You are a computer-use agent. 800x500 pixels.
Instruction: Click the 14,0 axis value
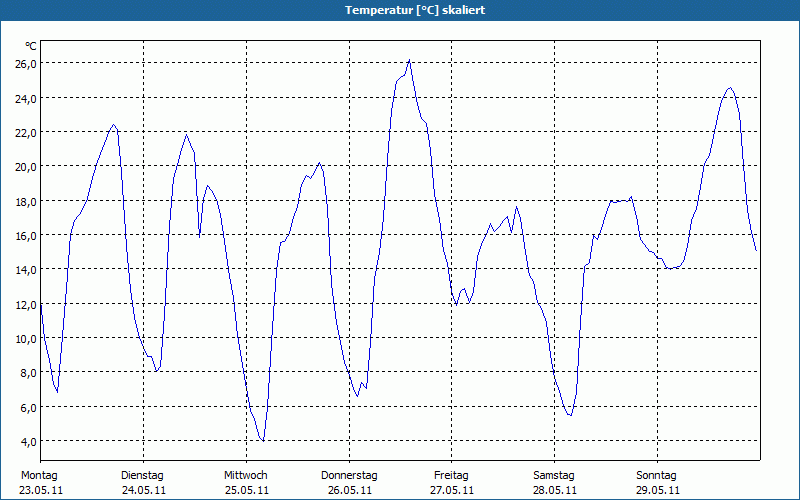[x=26, y=270]
